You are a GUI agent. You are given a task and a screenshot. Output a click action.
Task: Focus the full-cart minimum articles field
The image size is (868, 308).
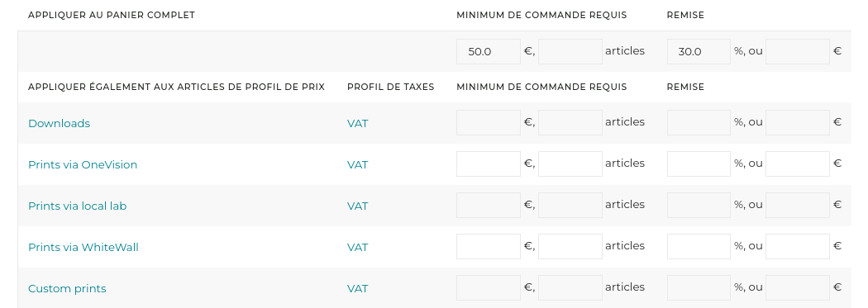(570, 51)
